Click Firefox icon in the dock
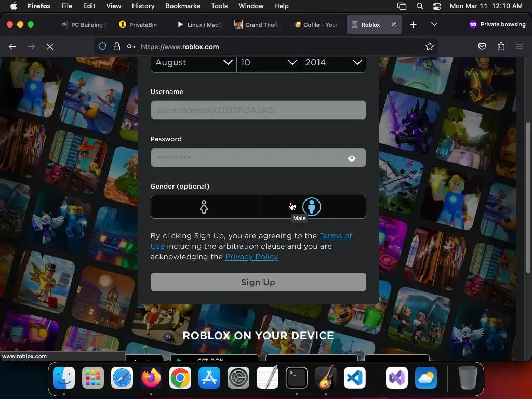The height and width of the screenshot is (399, 532). 151,378
